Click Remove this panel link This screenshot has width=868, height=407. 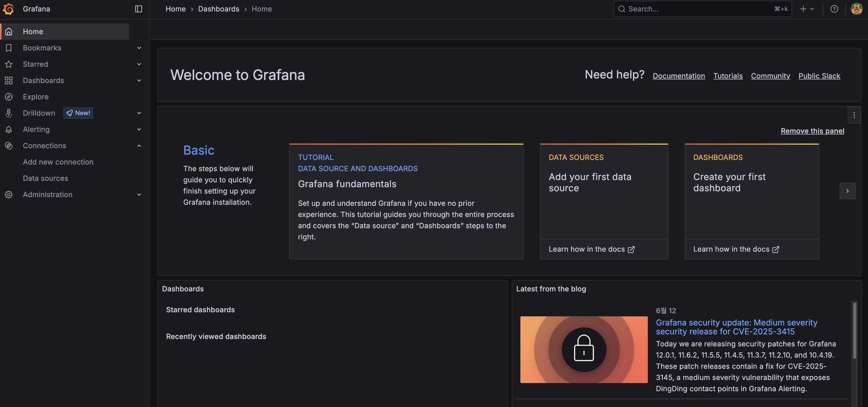(812, 131)
